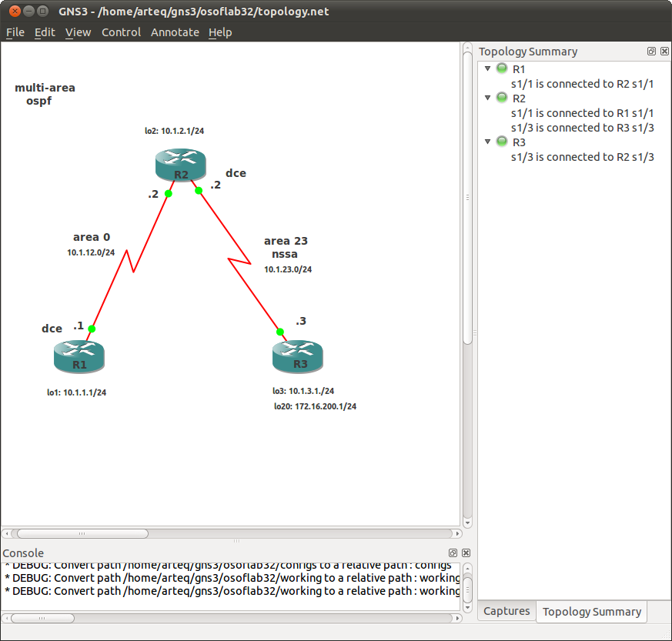Float the Topology Summary panel
Screen dimensions: 672x641
[651, 52]
